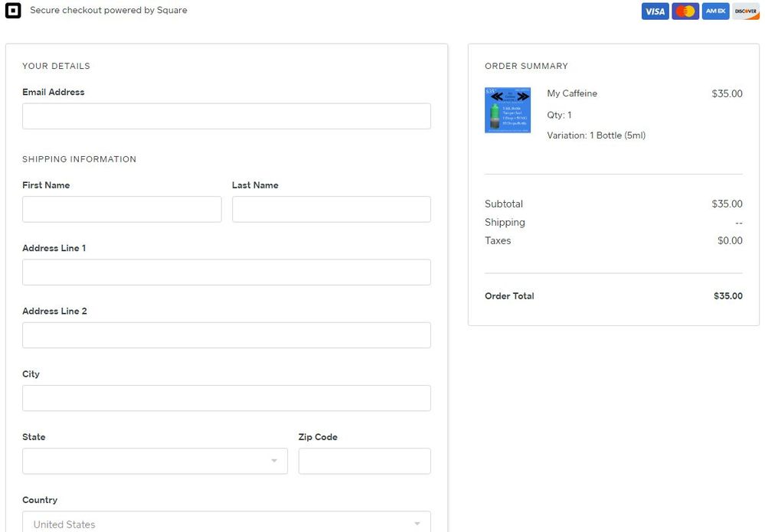This screenshot has width=765, height=532.
Task: Select the Last Name input box
Action: 331,209
